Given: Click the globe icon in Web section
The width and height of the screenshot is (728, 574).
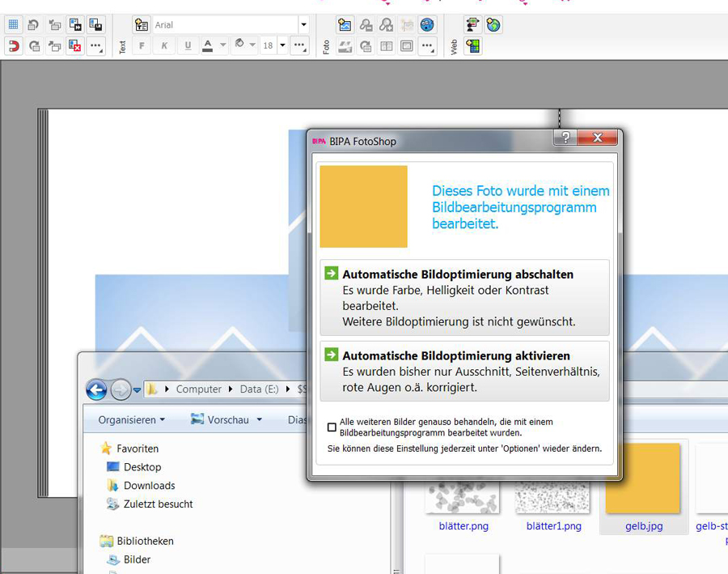Looking at the screenshot, I should (x=493, y=25).
